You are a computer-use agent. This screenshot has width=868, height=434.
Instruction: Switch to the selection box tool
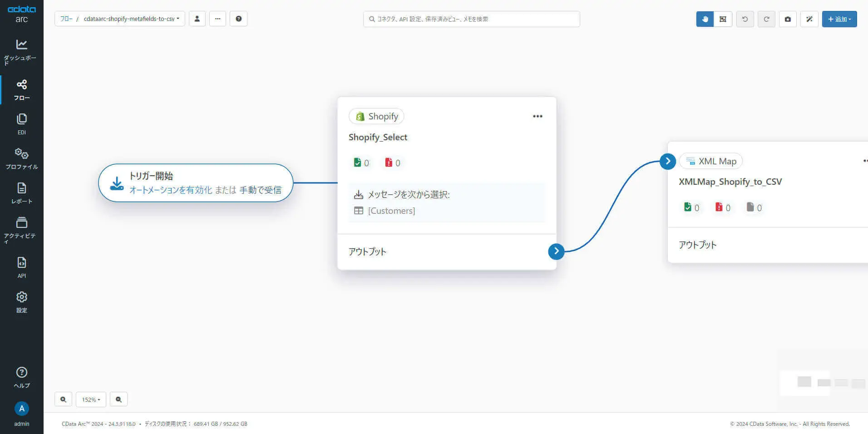coord(723,19)
